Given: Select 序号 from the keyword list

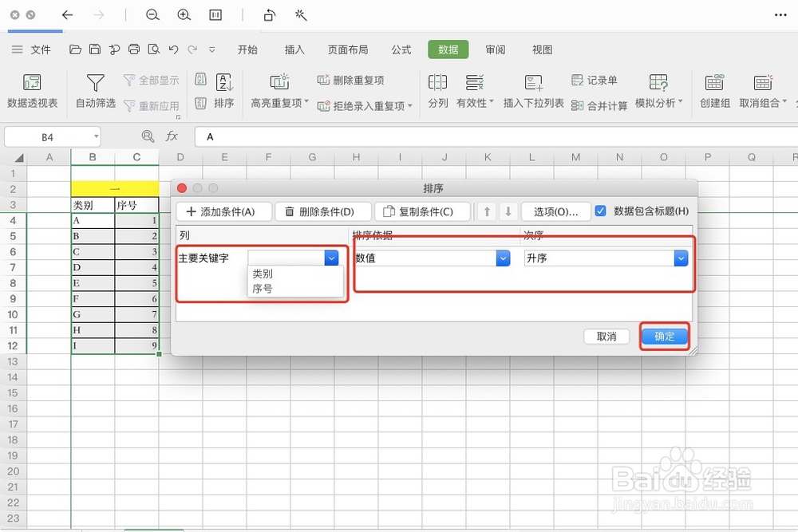Looking at the screenshot, I should (263, 289).
